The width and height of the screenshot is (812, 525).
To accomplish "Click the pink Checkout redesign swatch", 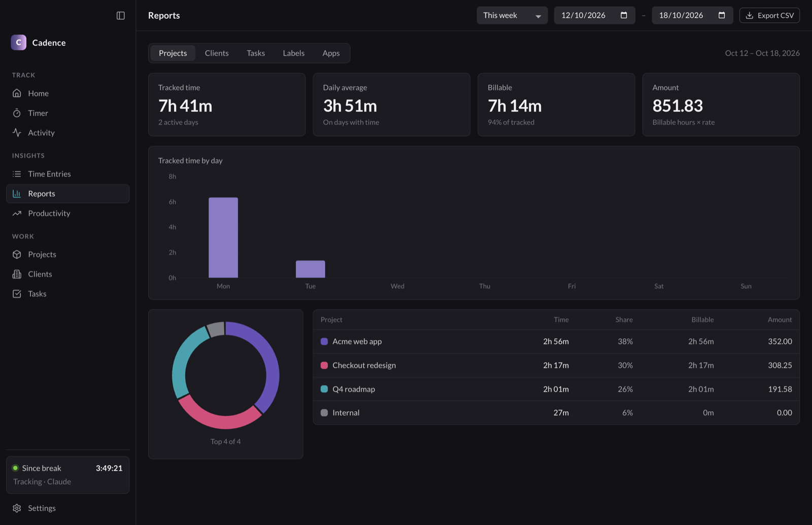I will pos(324,365).
